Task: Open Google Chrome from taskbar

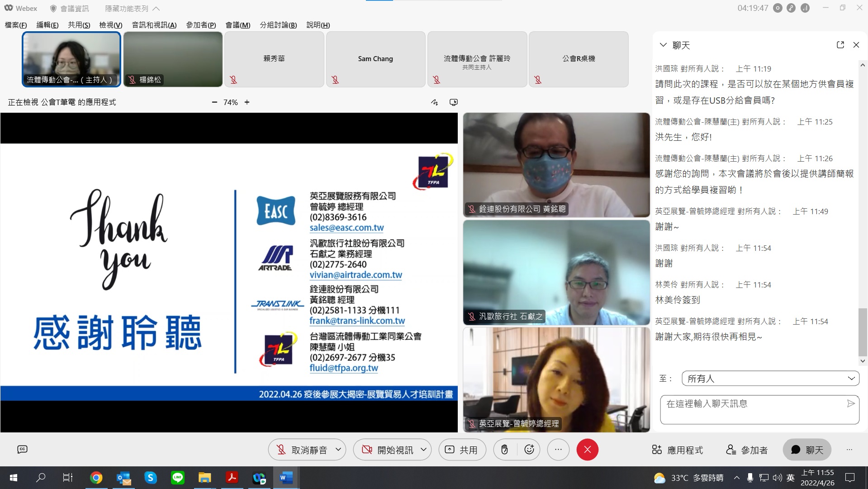Action: click(96, 478)
